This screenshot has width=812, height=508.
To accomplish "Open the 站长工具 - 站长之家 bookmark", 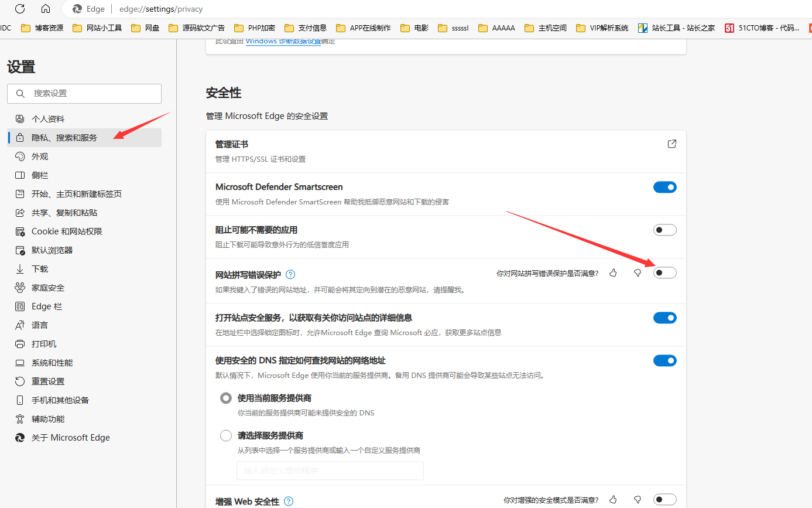I will 676,28.
